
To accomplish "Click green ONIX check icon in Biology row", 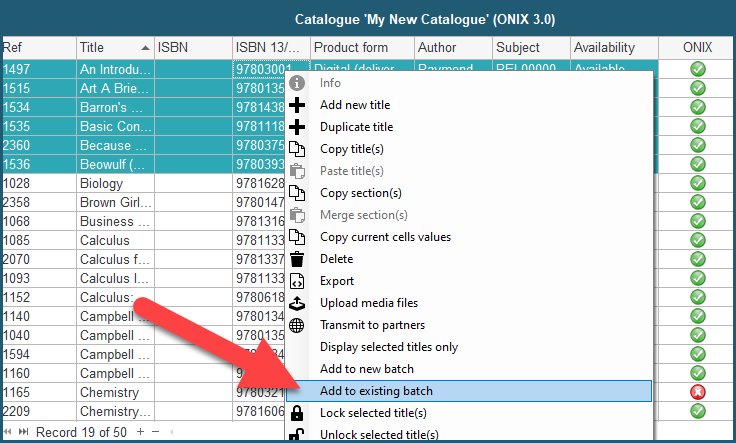I will point(698,183).
